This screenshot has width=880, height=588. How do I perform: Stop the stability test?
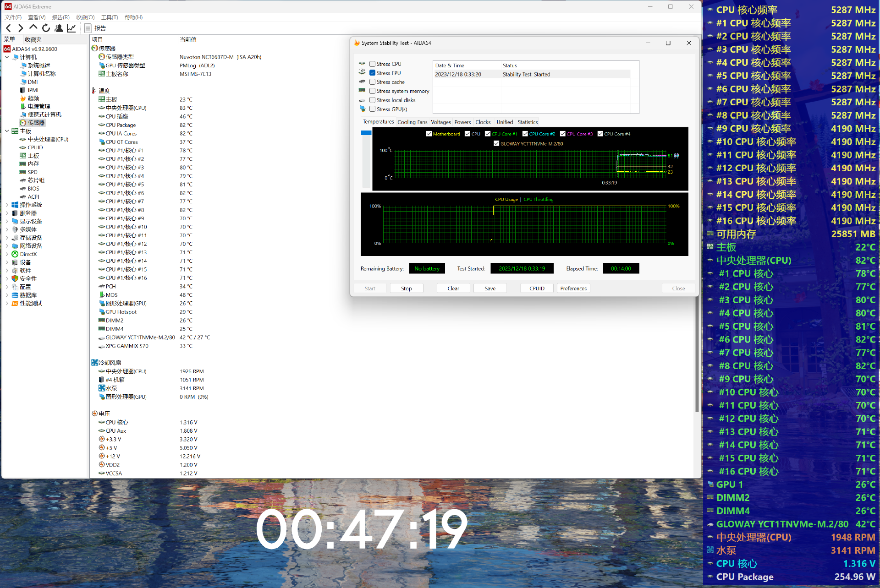coord(406,289)
